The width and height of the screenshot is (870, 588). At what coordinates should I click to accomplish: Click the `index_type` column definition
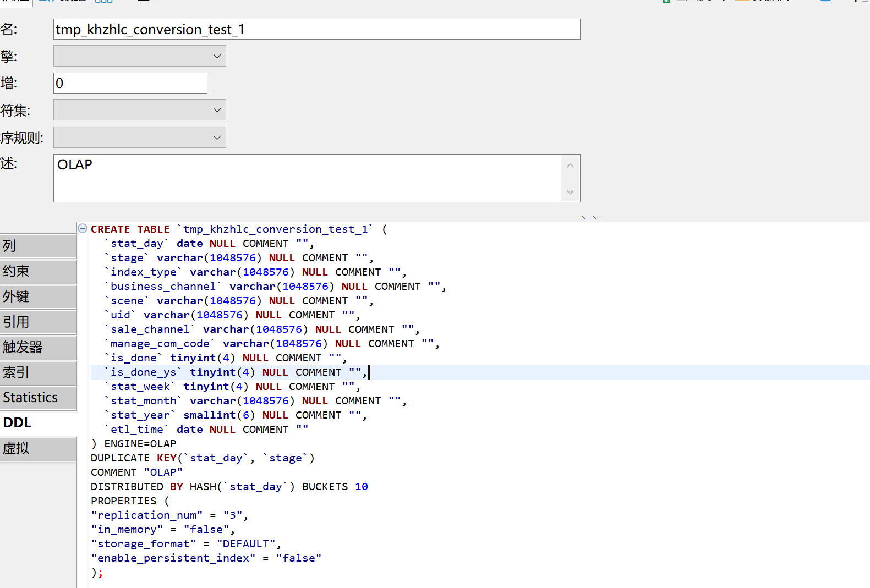tap(255, 272)
